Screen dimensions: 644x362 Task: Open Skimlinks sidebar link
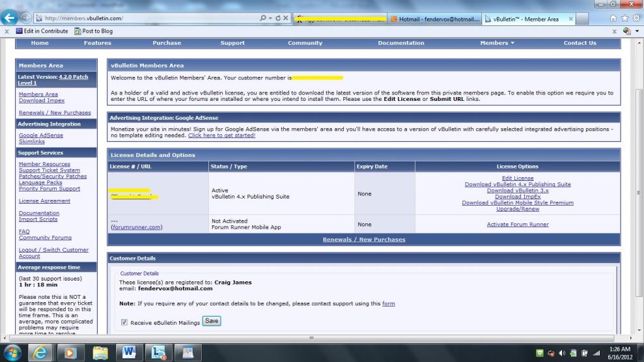32,141
